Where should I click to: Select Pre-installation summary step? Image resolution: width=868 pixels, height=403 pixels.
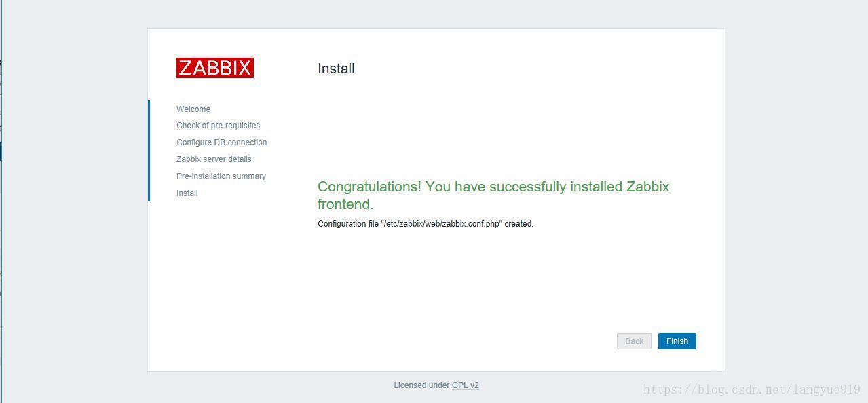click(221, 176)
